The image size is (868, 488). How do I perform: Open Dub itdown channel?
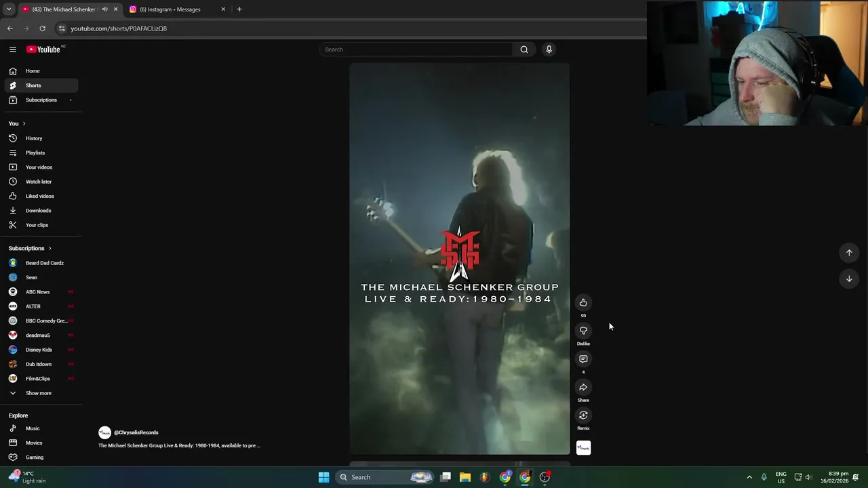point(41,364)
